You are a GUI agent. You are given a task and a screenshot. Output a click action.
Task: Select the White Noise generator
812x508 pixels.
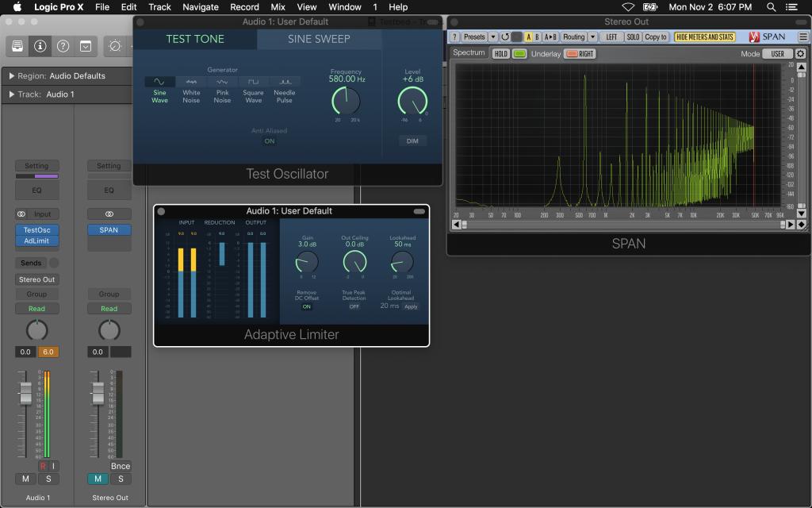(x=191, y=90)
